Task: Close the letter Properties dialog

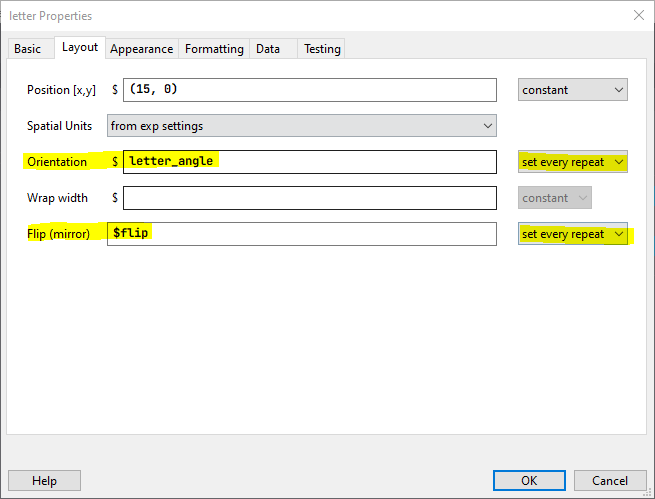Action: pos(639,15)
